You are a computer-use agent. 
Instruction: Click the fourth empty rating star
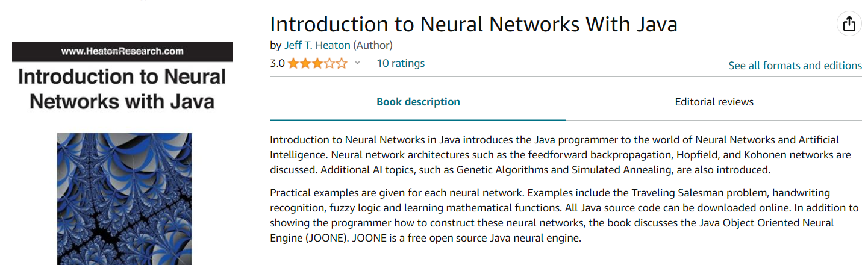coord(329,63)
